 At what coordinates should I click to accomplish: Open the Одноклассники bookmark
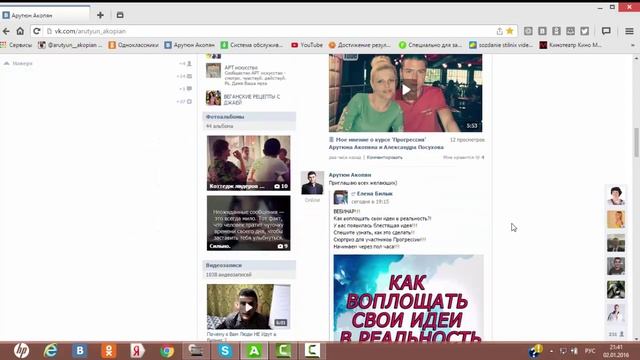[133, 45]
